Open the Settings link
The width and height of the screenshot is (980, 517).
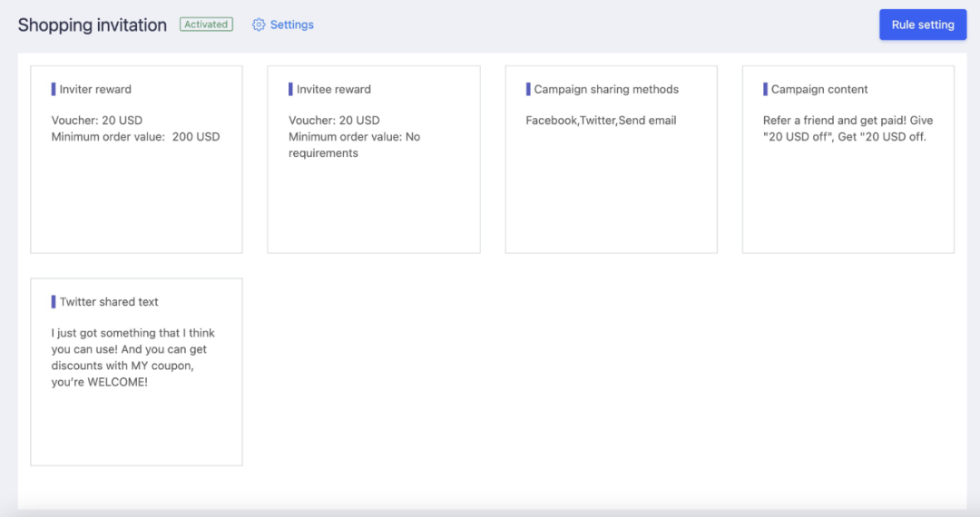pos(291,24)
